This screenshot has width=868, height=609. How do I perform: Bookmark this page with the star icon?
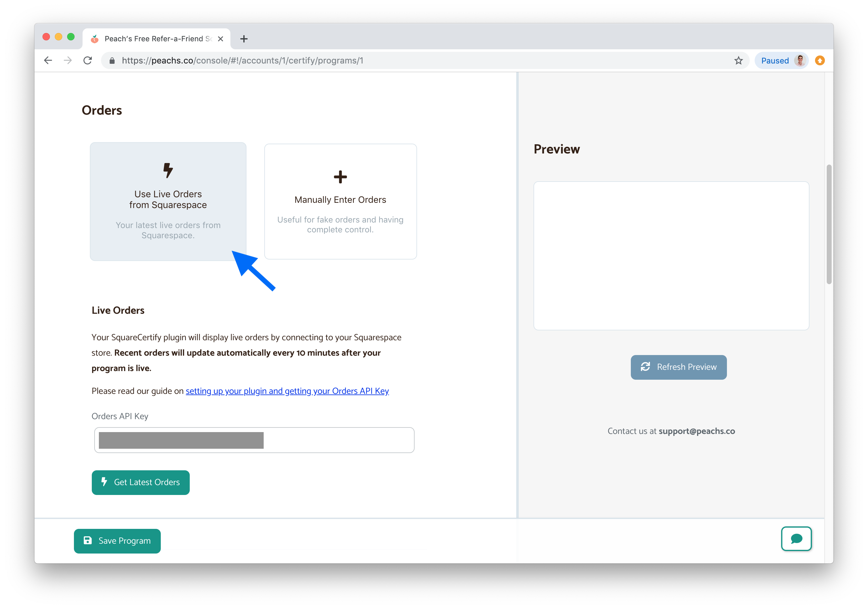click(x=738, y=60)
